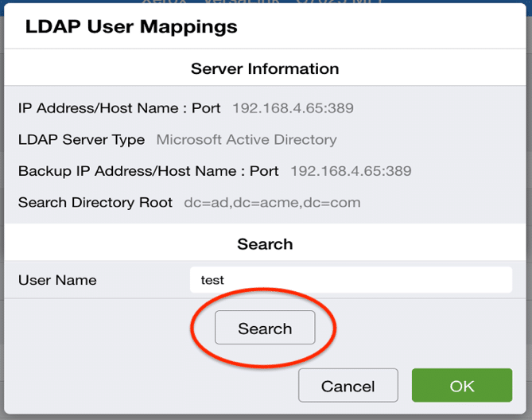
Task: Click the LDAP User Mappings title
Action: 131,27
